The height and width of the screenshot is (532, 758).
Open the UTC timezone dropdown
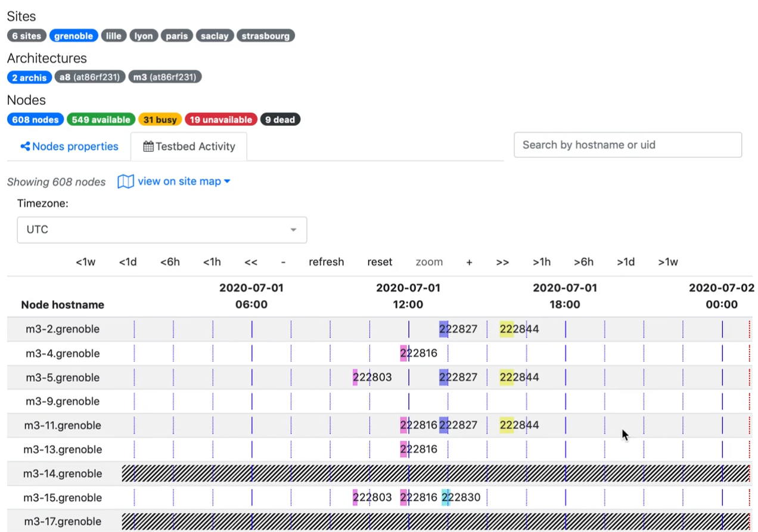(162, 230)
